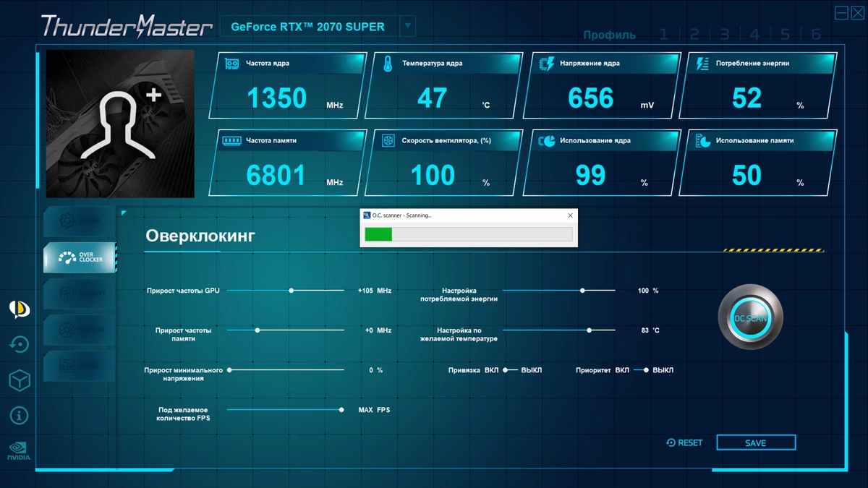This screenshot has height=488, width=868.
Task: Click the memory clock RAM icon
Action: [x=231, y=140]
